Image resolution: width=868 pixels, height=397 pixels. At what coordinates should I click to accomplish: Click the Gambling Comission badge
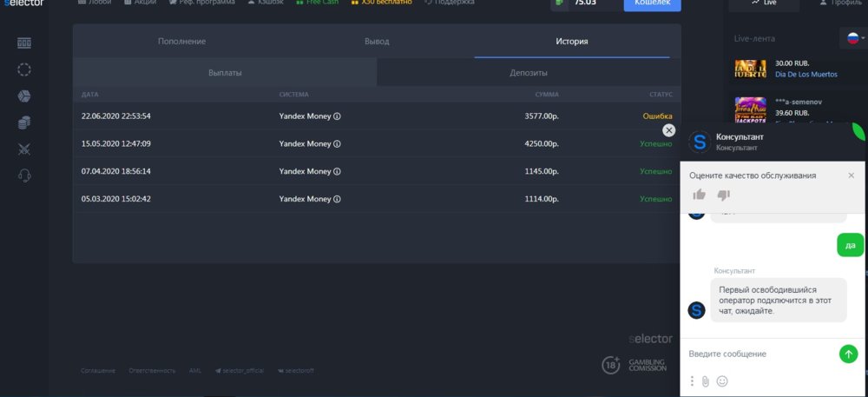pyautogui.click(x=648, y=365)
